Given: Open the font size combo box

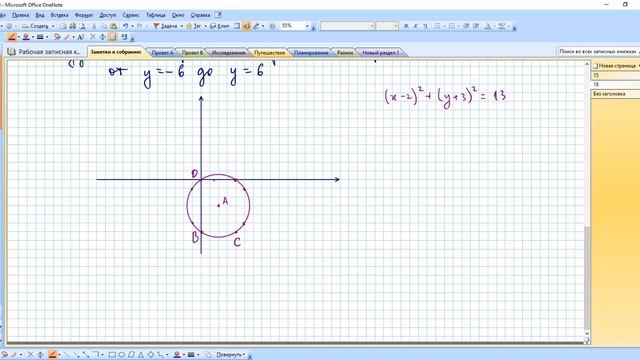Looking at the screenshot, I should pos(387,26).
